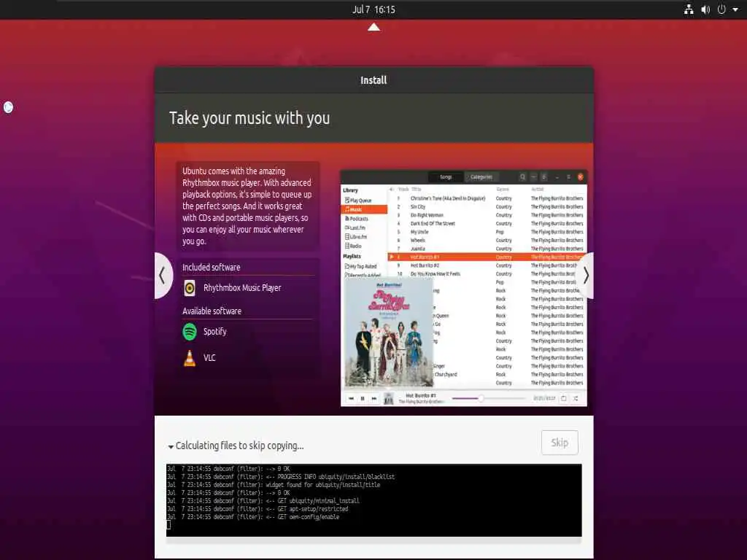Toggle the repeat icon in Rhythmbox
Image resolution: width=747 pixels, height=560 pixels.
coord(564,398)
